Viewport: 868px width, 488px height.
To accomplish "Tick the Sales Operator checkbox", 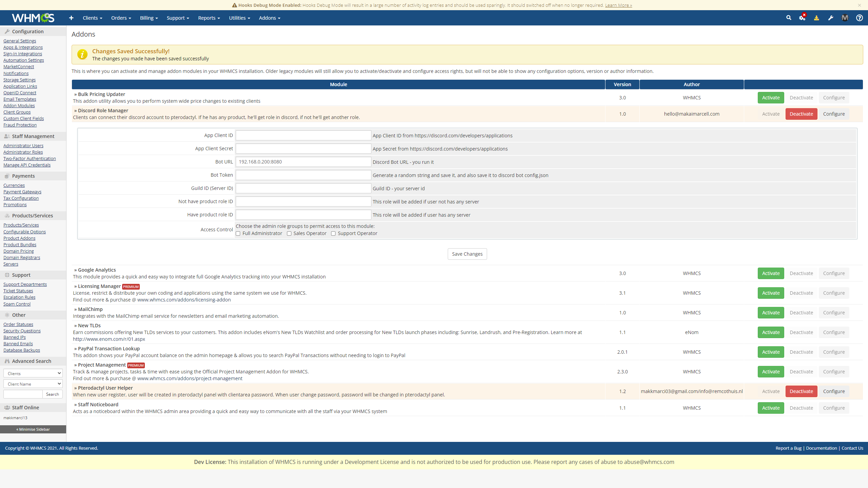I will (x=289, y=233).
